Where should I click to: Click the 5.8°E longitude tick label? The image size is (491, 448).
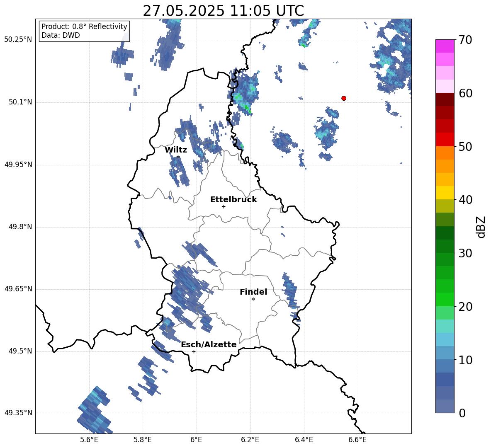coord(143,440)
